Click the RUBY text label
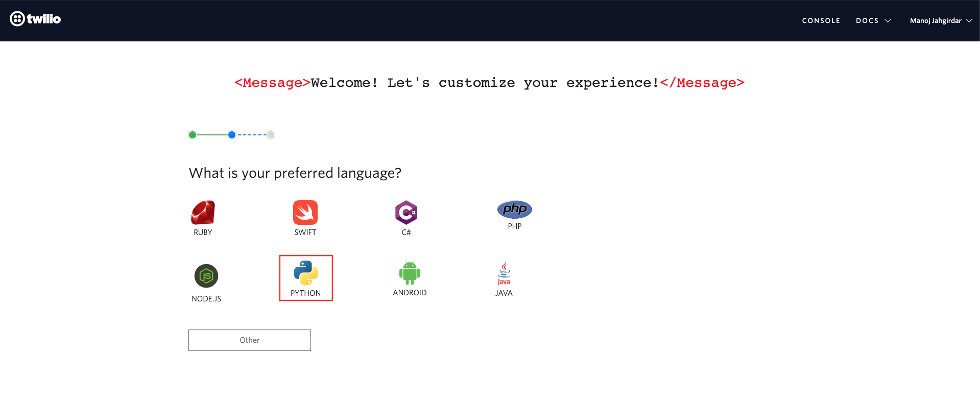The height and width of the screenshot is (399, 980). coord(203,232)
